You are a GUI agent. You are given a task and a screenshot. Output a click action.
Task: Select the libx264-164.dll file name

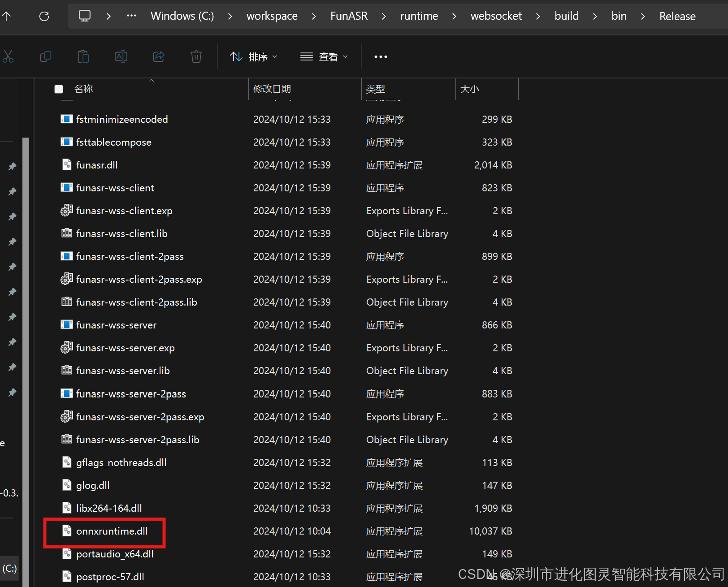coord(109,508)
